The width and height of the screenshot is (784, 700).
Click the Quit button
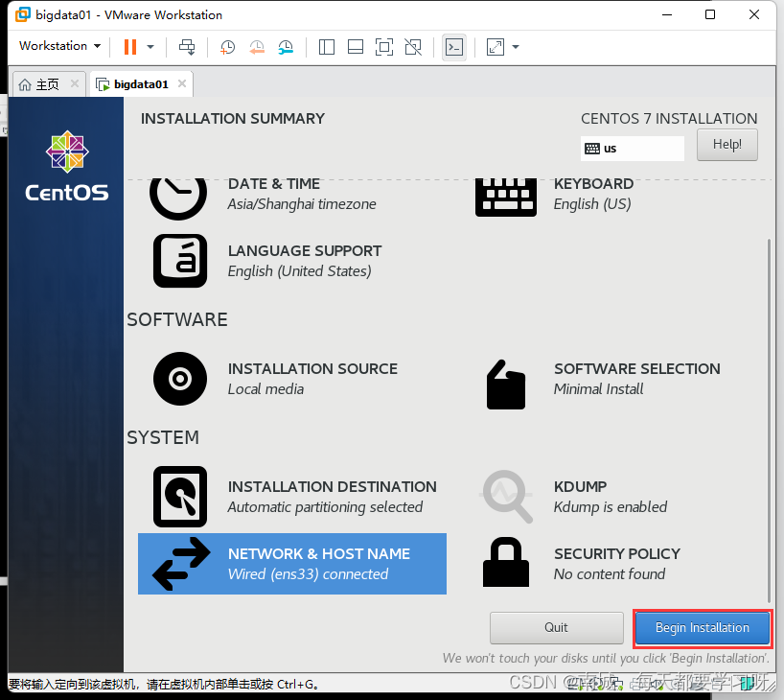[x=557, y=627]
